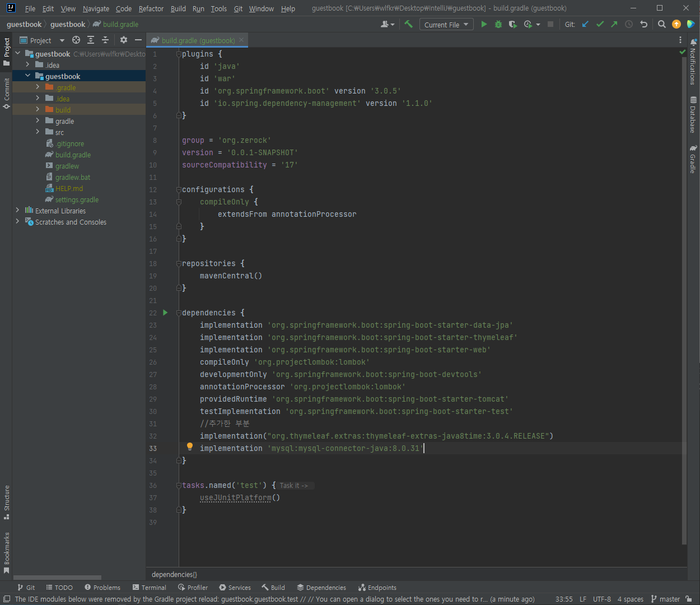Screen dimensions: 700x605
Task: Open Project panel gear options
Action: point(124,40)
